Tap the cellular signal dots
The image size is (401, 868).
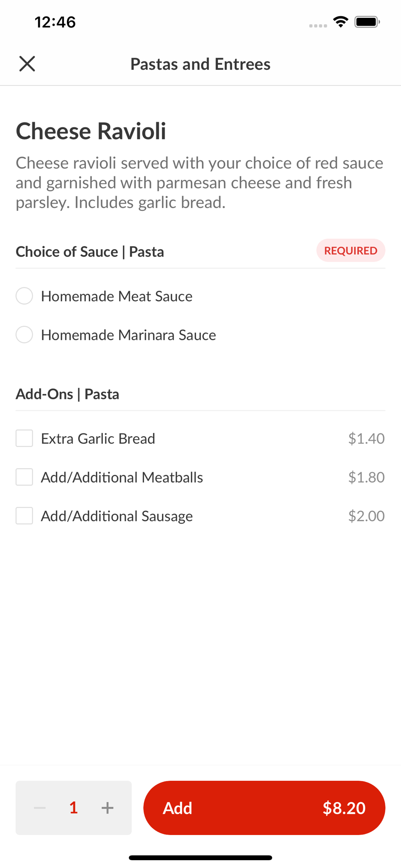(x=318, y=26)
